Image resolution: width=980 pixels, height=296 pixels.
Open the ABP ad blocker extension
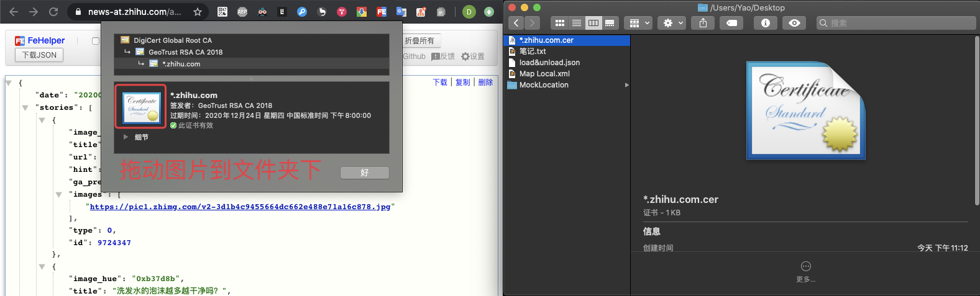pyautogui.click(x=242, y=12)
